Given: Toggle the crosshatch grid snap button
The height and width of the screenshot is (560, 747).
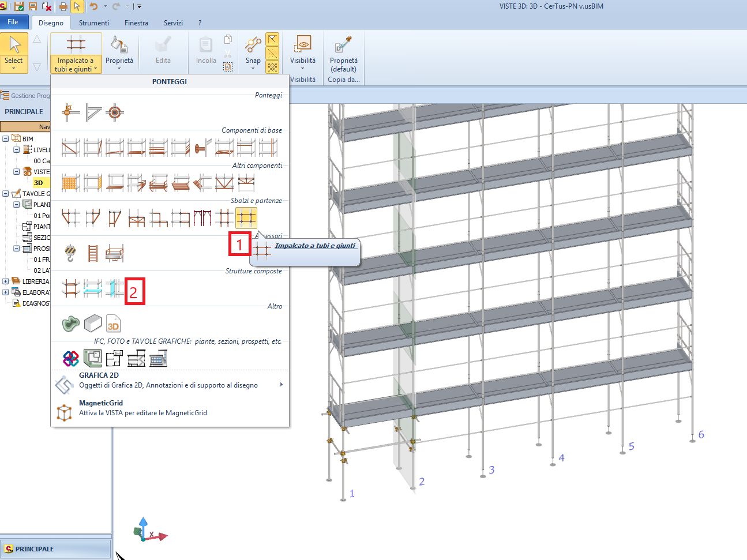Looking at the screenshot, I should (x=272, y=67).
